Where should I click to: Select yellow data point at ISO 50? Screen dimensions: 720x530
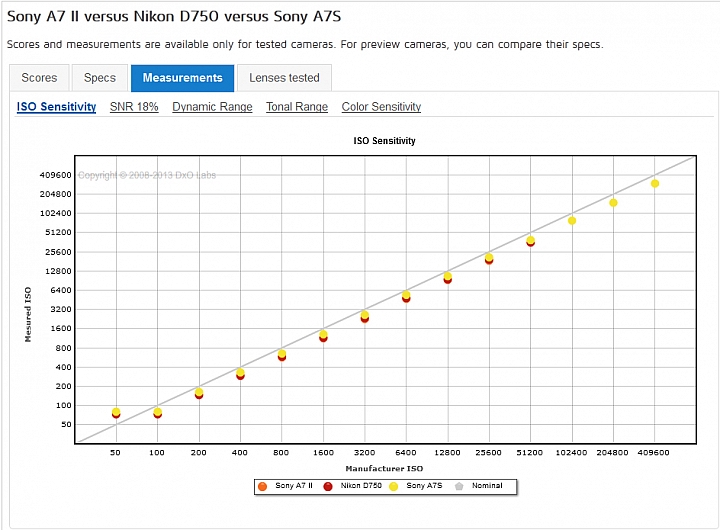pyautogui.click(x=116, y=412)
